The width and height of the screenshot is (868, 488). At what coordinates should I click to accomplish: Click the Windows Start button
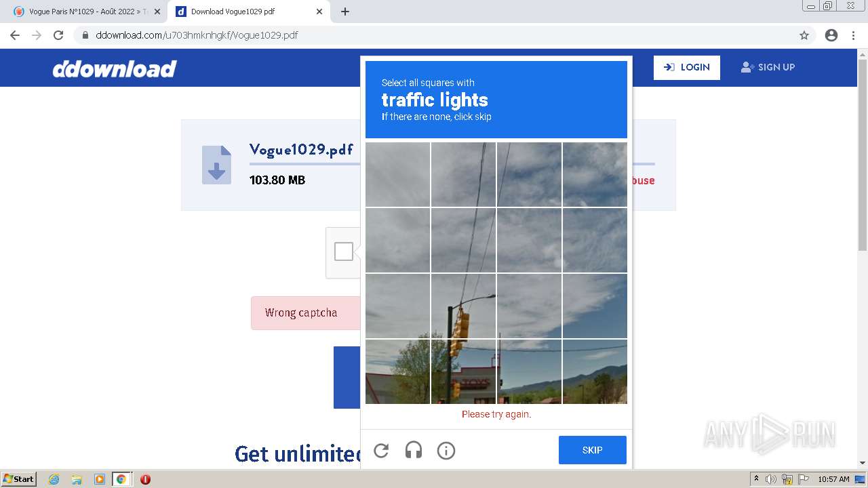(19, 479)
